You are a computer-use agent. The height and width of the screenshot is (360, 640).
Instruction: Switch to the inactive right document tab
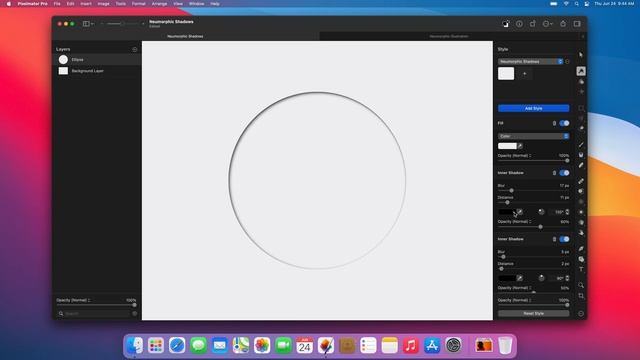click(x=449, y=36)
